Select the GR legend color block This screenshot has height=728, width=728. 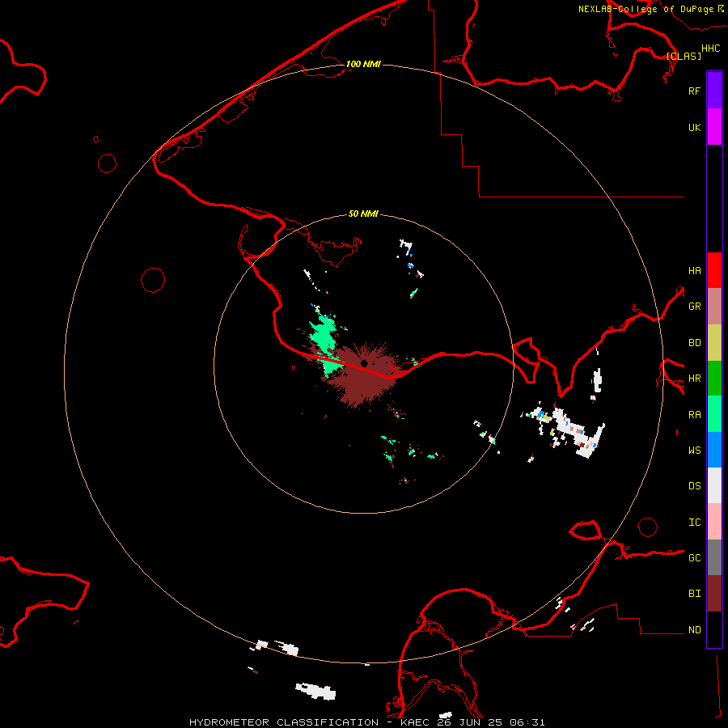click(714, 307)
